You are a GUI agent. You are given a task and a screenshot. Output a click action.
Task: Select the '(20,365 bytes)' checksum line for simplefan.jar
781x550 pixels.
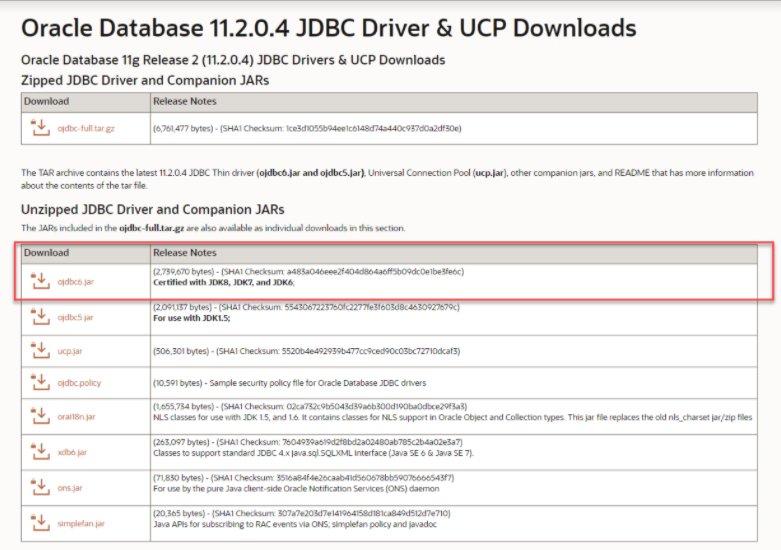point(302,513)
